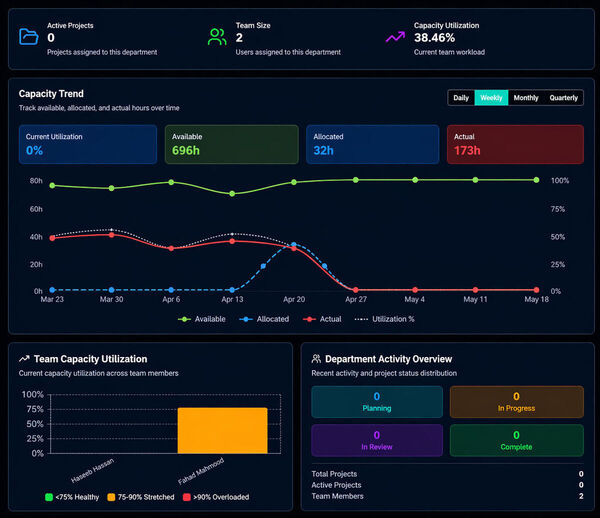The image size is (600, 518).
Task: Click the Capacity Utilization trend arrow icon
Action: 395,37
